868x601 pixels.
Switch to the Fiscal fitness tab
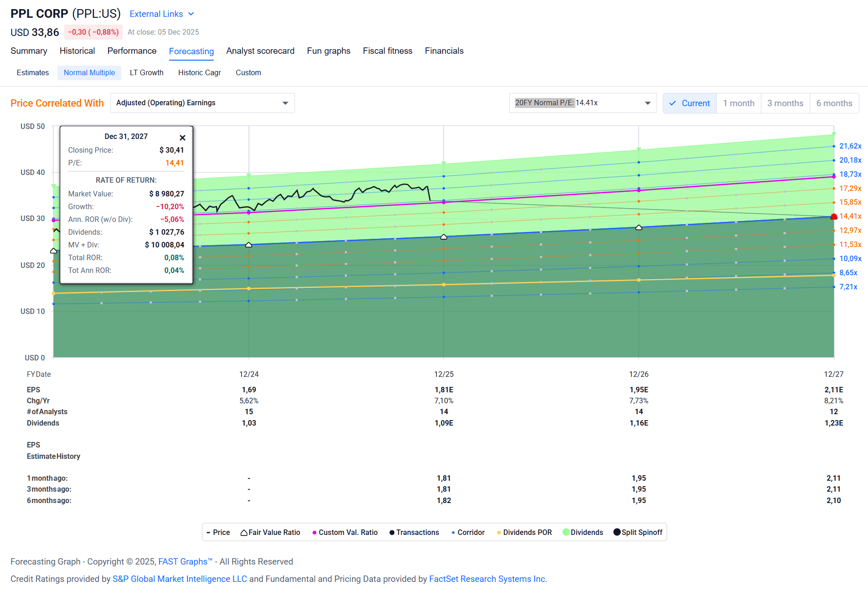pyautogui.click(x=387, y=51)
